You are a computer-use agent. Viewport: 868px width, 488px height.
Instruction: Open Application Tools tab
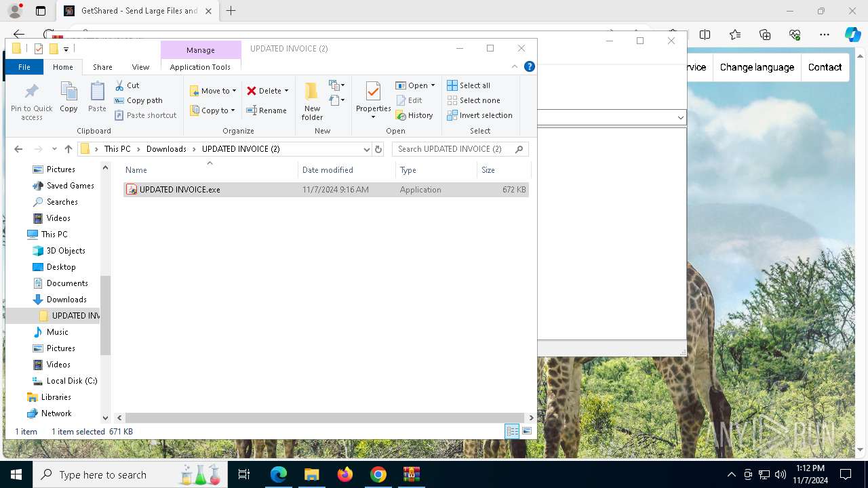(x=200, y=67)
